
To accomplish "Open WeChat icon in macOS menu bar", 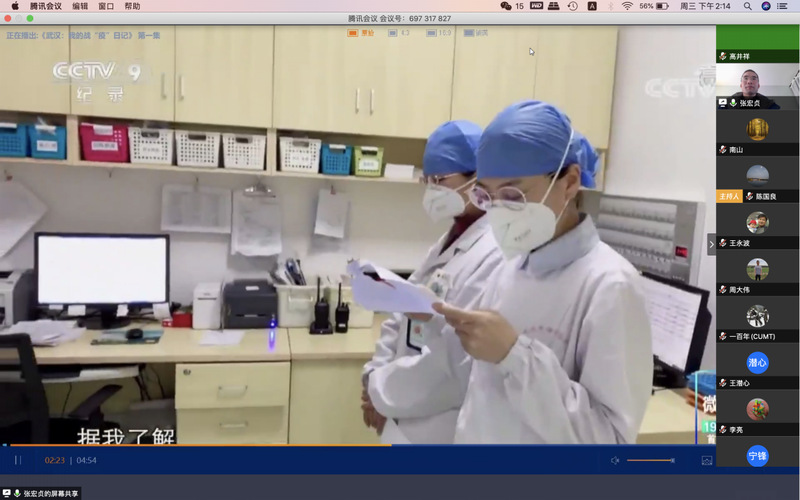I will [505, 6].
